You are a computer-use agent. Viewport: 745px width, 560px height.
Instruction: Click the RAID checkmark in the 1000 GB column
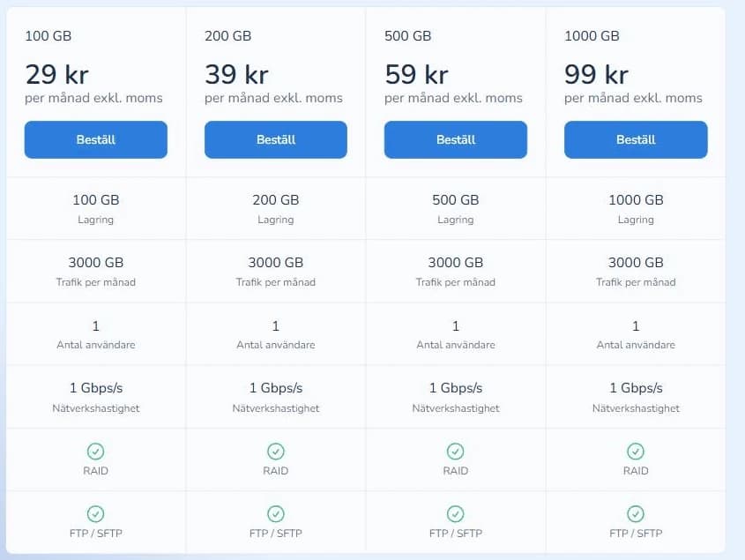[636, 452]
